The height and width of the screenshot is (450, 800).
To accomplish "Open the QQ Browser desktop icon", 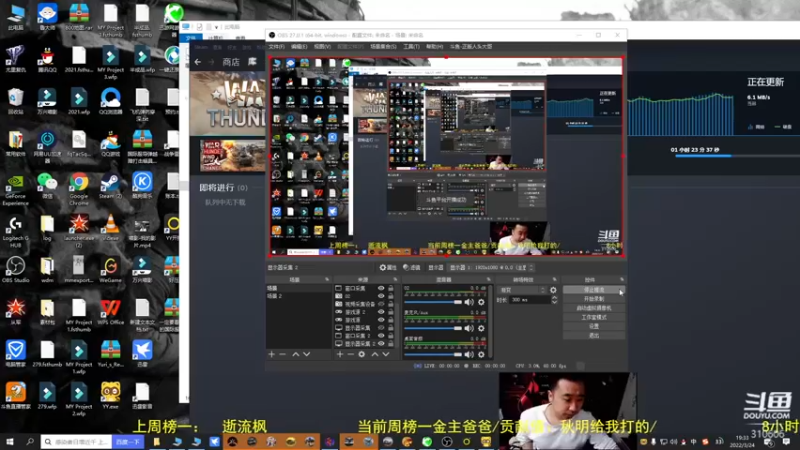I will (x=110, y=102).
